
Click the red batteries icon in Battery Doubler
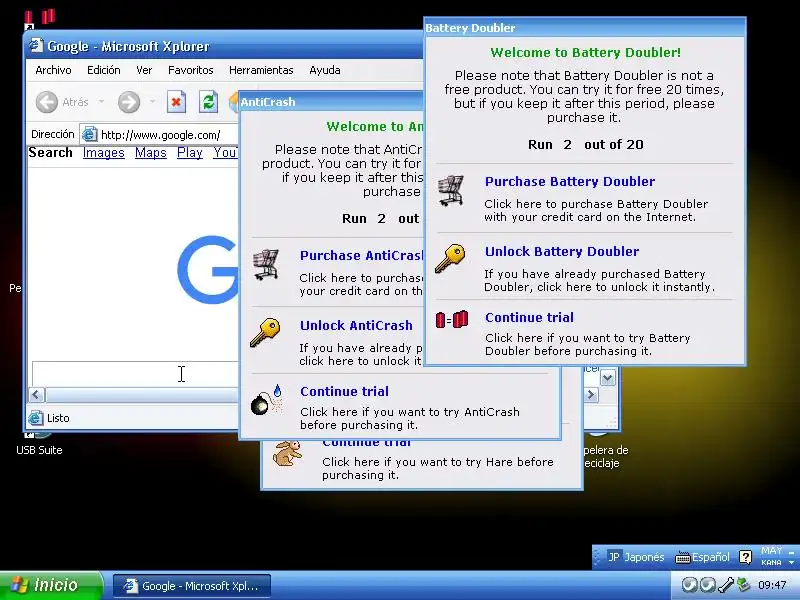452,319
